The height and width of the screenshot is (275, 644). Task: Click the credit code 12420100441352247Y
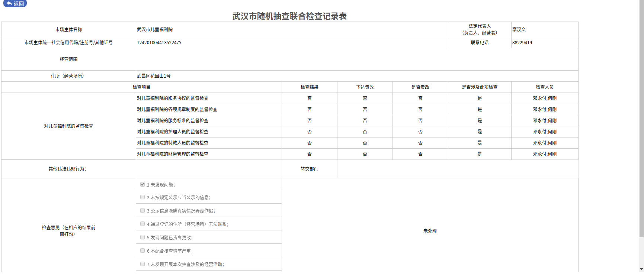159,43
